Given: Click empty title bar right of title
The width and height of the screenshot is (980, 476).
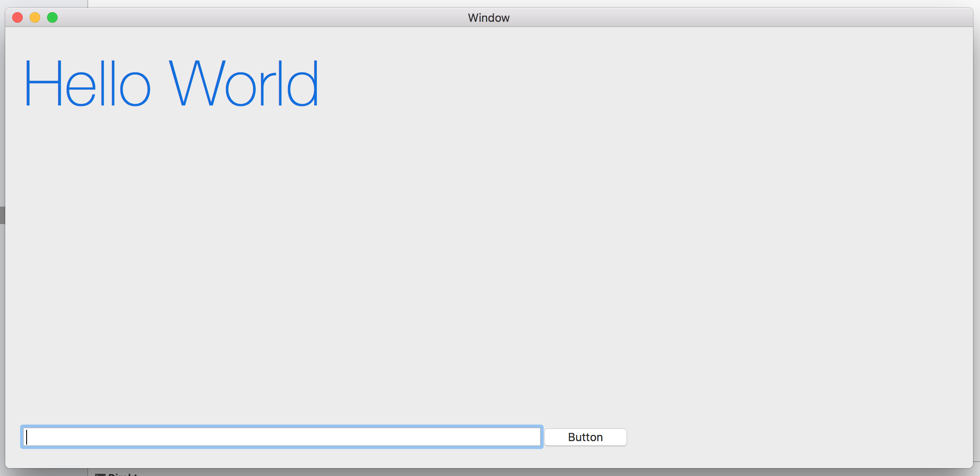Looking at the screenshot, I should pyautogui.click(x=742, y=17).
